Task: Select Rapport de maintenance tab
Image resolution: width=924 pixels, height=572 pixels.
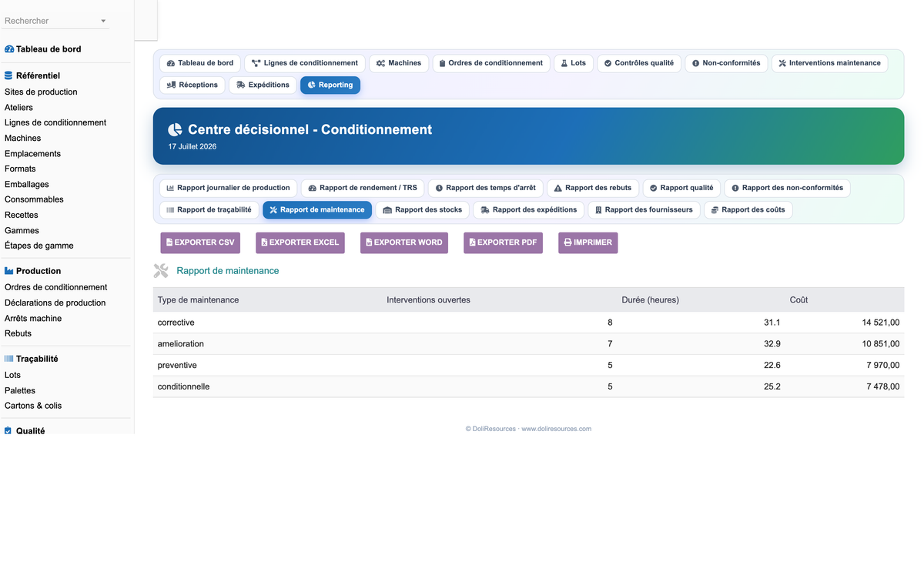Action: (x=317, y=209)
